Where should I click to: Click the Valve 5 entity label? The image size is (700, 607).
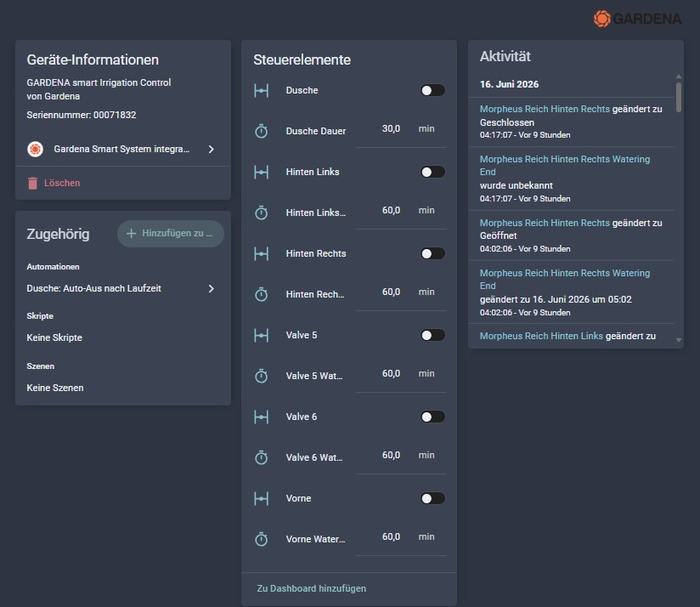[x=302, y=335]
